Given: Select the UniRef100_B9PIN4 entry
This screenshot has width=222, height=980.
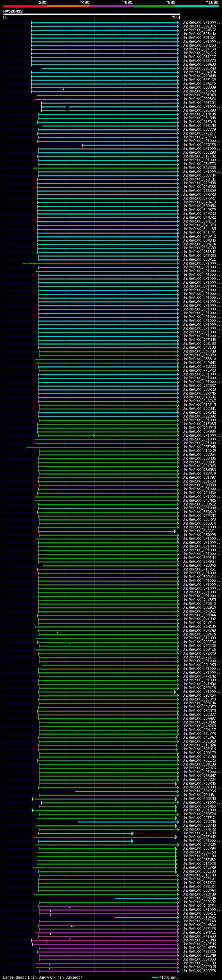Looking at the screenshot, I should (199, 558).
